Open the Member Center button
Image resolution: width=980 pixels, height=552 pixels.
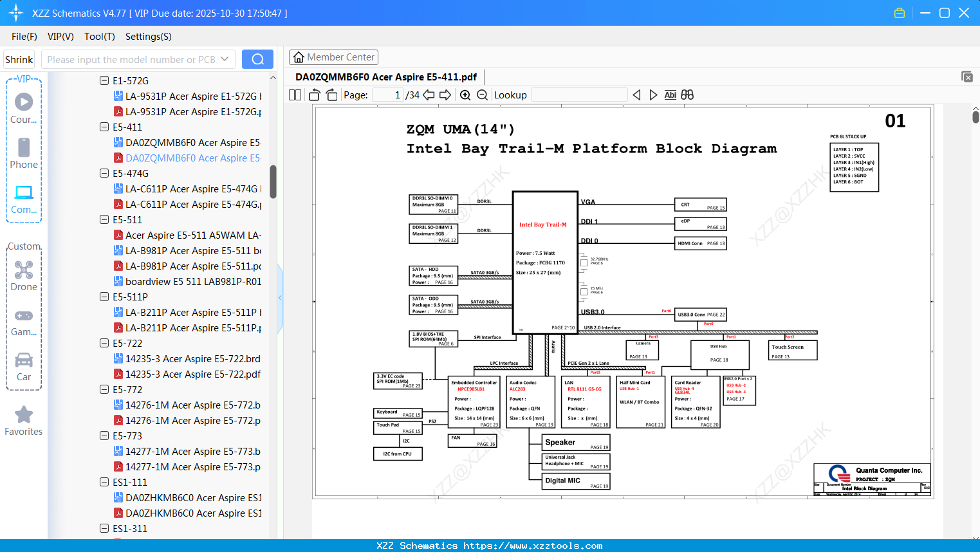click(333, 57)
